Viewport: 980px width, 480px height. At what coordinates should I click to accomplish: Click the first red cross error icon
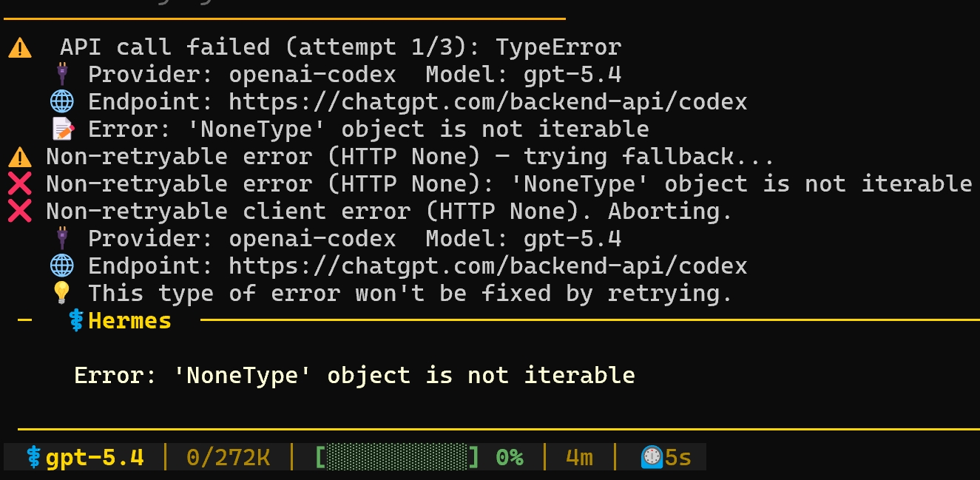click(20, 184)
